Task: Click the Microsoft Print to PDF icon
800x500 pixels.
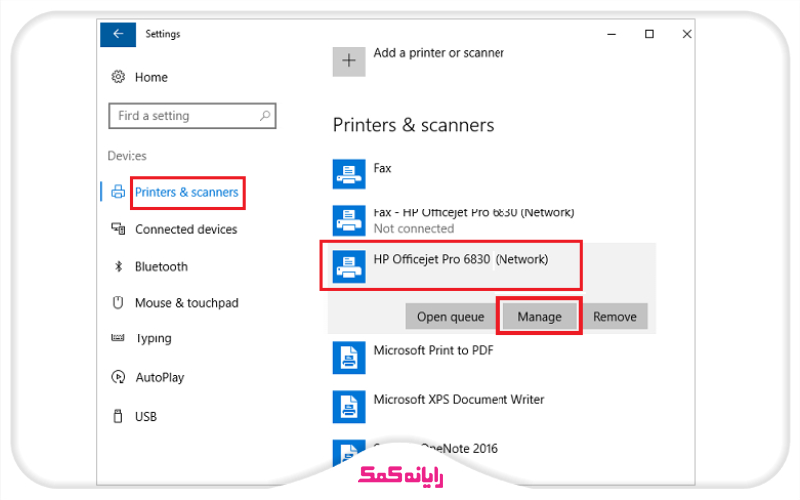Action: [x=349, y=358]
